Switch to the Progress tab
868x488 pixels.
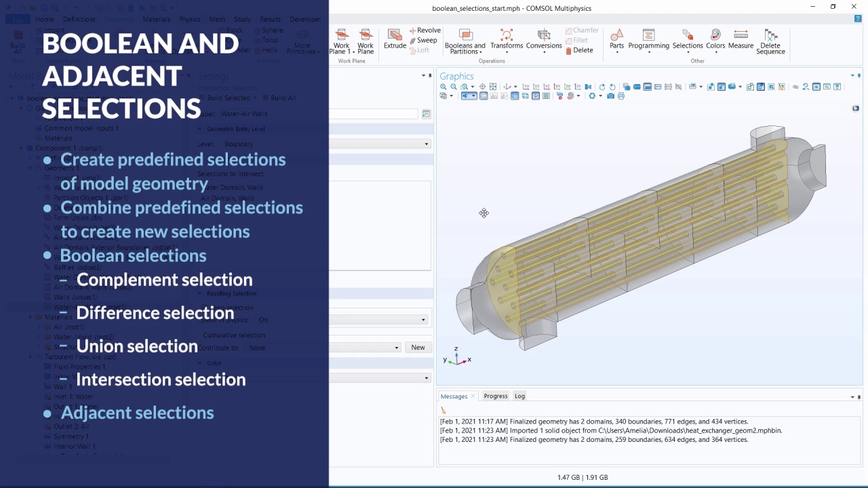495,396
